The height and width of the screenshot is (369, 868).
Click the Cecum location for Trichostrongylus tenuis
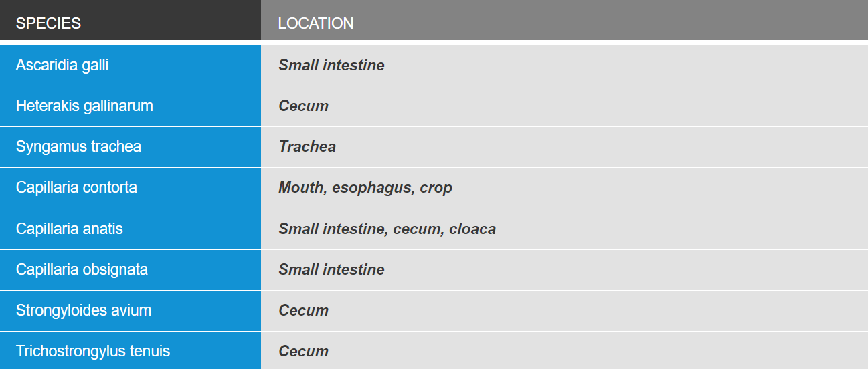303,351
